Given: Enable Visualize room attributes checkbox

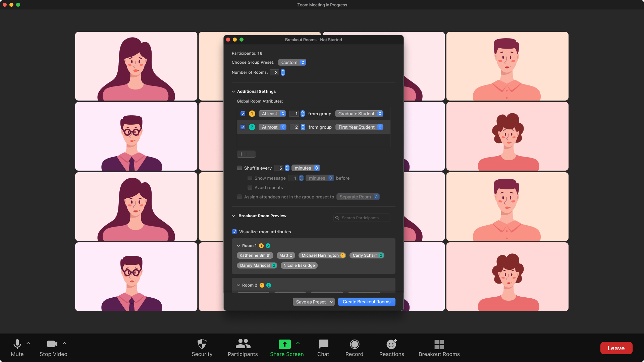Looking at the screenshot, I should coord(234,232).
